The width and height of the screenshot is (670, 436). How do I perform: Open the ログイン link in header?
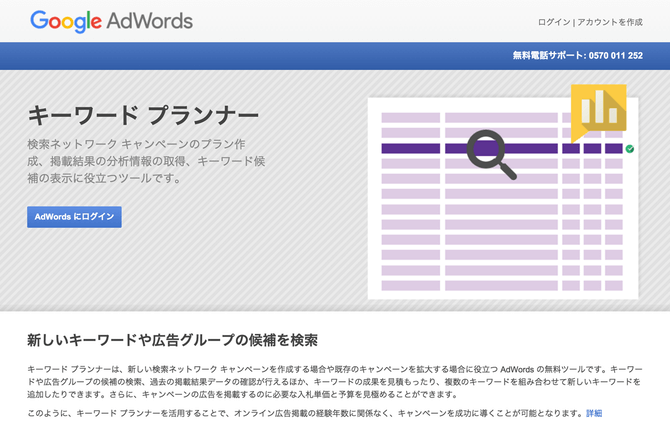click(x=554, y=22)
